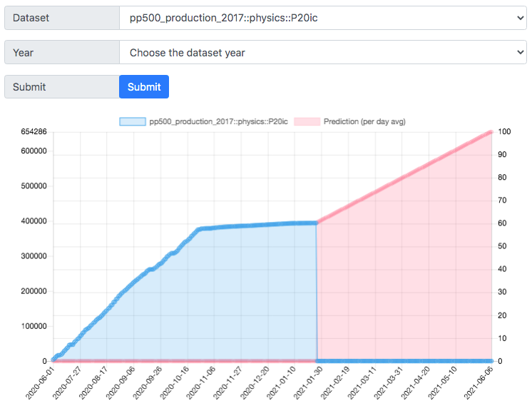Click right axis value 30
This screenshot has width=532, height=411.
(x=502, y=292)
